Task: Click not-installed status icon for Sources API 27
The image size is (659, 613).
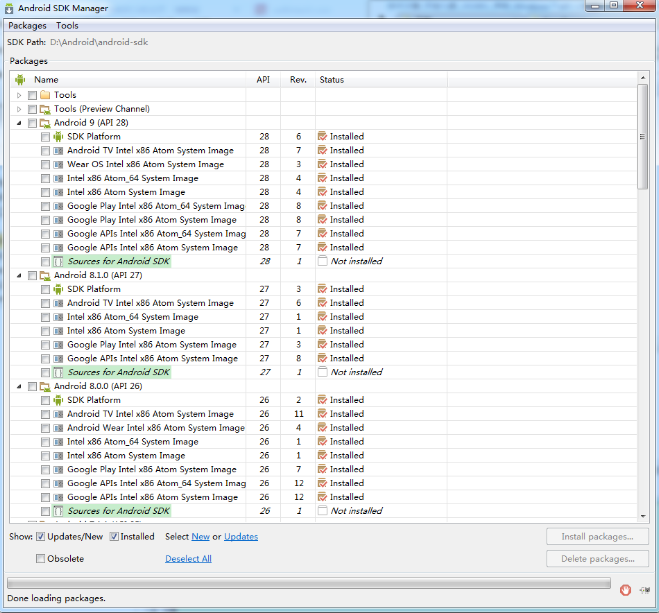Action: pyautogui.click(x=322, y=372)
